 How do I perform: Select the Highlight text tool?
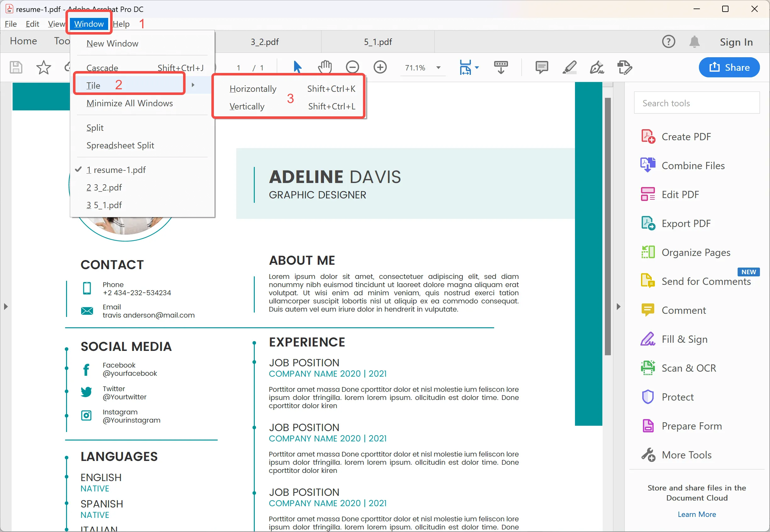[569, 67]
